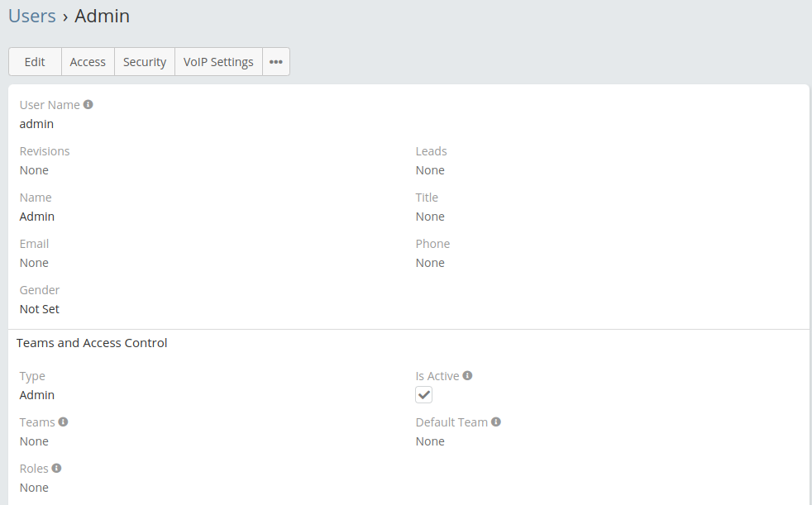Image resolution: width=812 pixels, height=505 pixels.
Task: Click the info icon beside Is Active
Action: tap(467, 376)
